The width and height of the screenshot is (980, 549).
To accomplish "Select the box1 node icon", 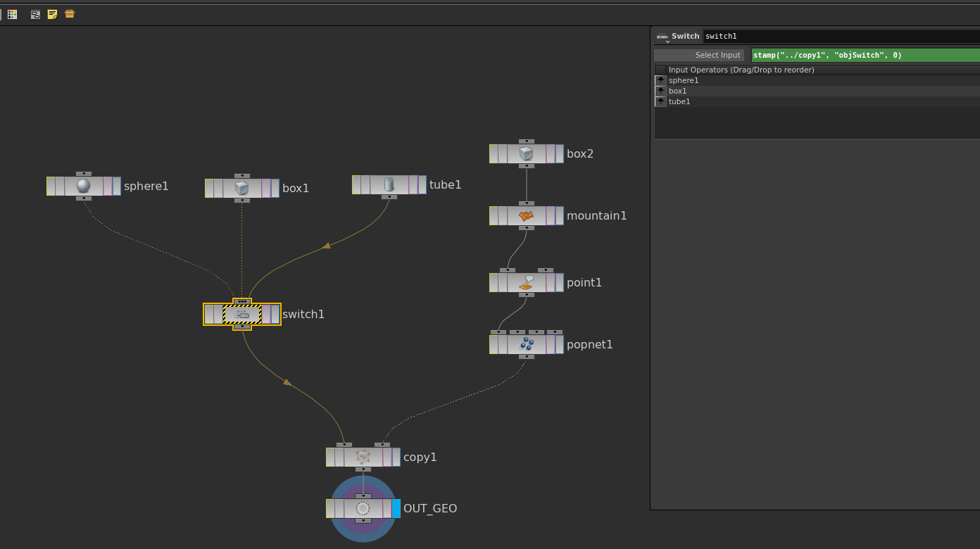I will (x=242, y=188).
